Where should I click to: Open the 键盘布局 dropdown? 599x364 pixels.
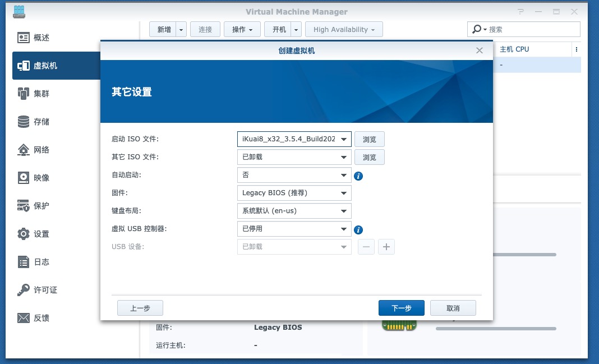tap(294, 211)
